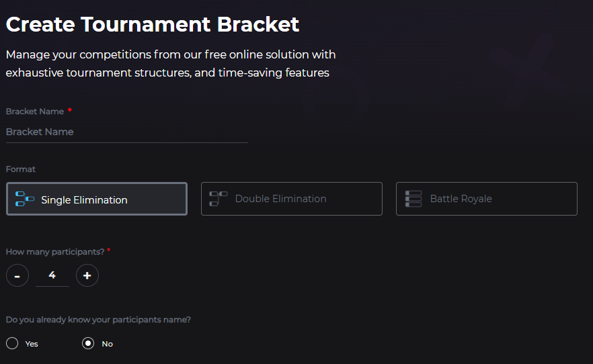Screen dimensions: 593x364
Task: Click the Double Elimination bracket icon
Action: coord(219,199)
